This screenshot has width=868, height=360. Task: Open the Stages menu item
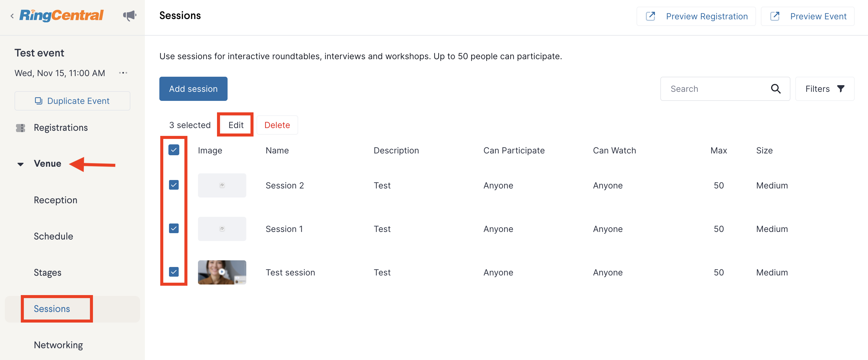pyautogui.click(x=47, y=272)
